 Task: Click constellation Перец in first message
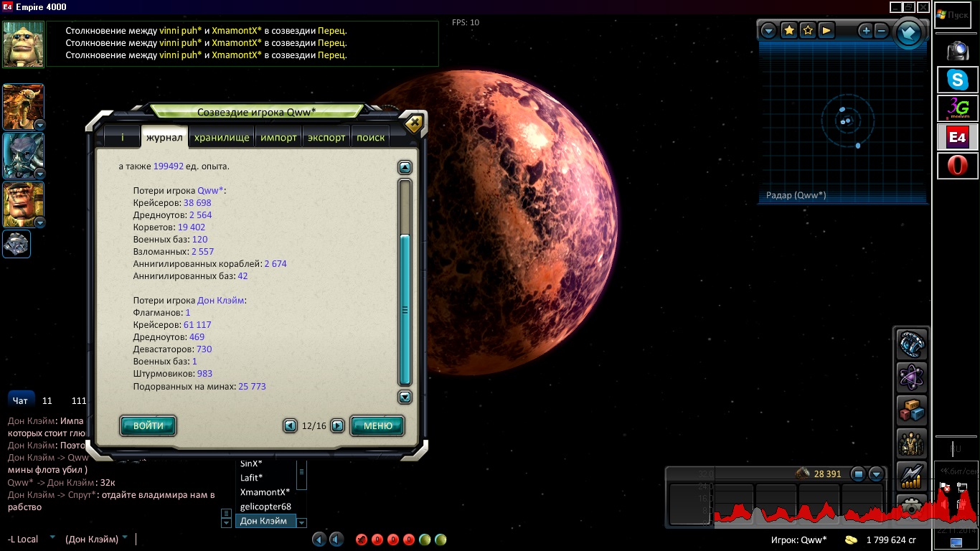(332, 31)
